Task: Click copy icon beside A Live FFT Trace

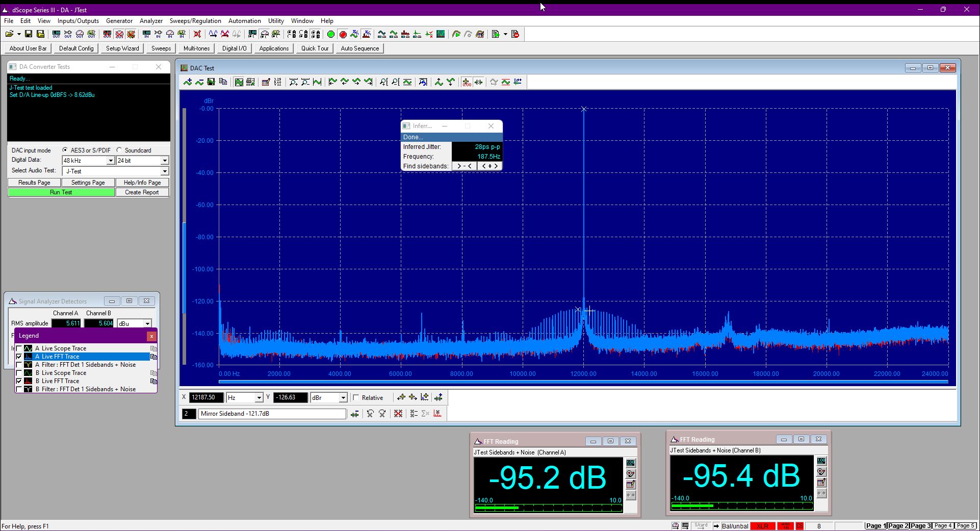Action: pyautogui.click(x=153, y=357)
